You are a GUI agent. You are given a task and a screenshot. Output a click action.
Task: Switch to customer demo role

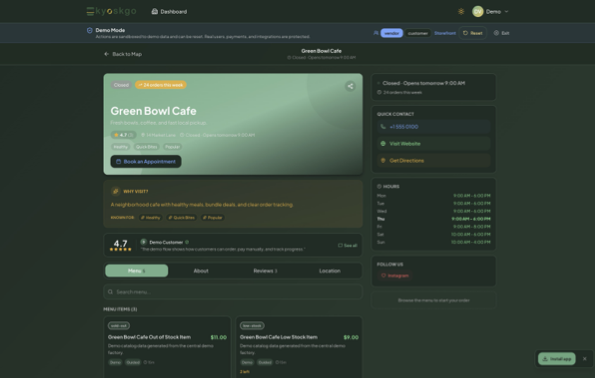pyautogui.click(x=417, y=33)
